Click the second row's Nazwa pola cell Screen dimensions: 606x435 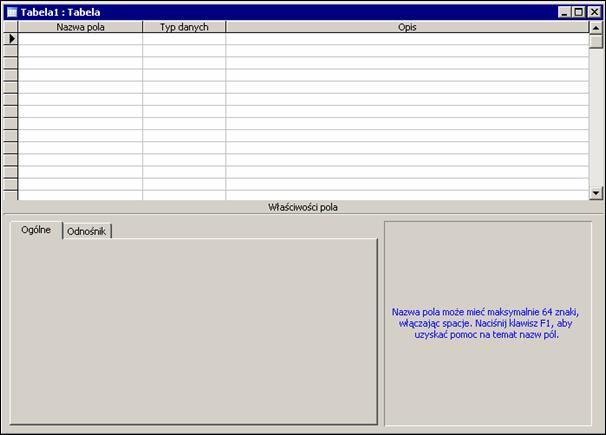(80, 51)
